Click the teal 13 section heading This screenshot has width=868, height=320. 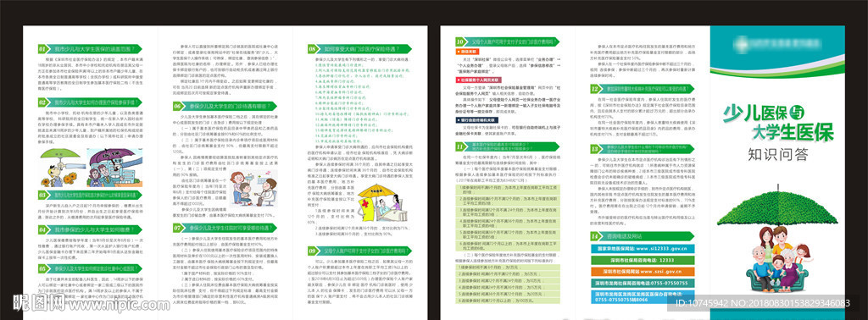[x=642, y=149]
